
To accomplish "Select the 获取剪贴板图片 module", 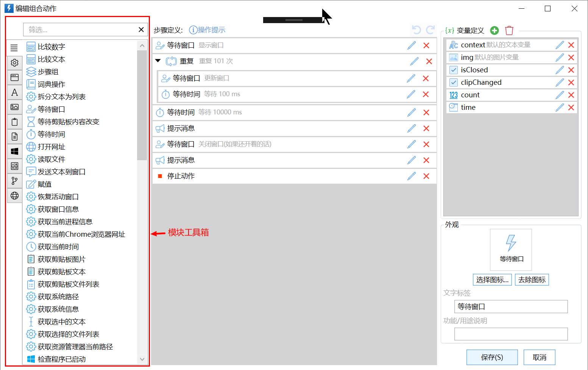I will pos(56,259).
